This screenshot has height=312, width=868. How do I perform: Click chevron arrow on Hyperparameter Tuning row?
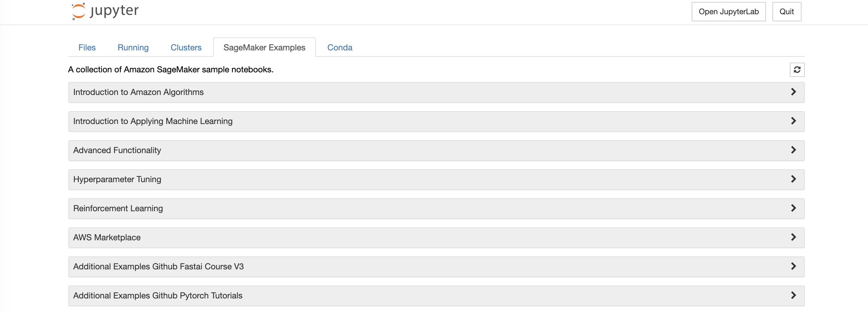coord(793,179)
